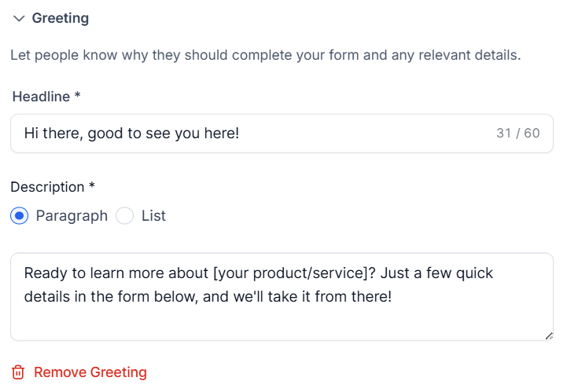Collapse the Greeting section chevron

pos(19,18)
